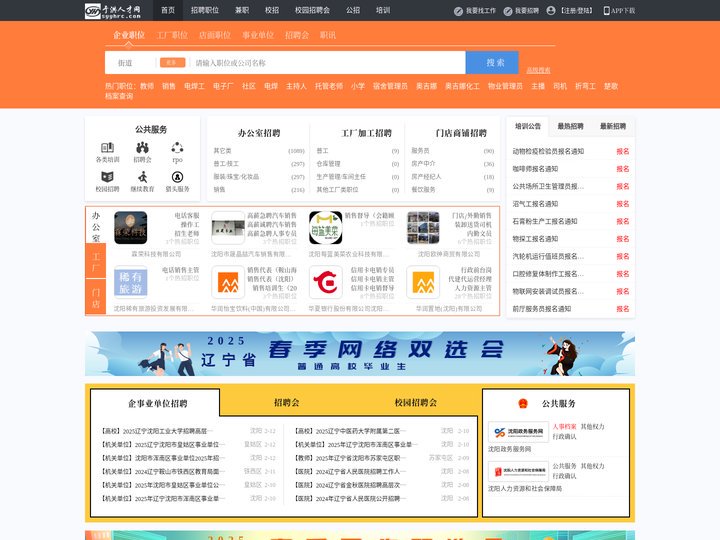The image size is (720, 540).
Task: Click the 我要招聘 icon in header
Action: point(507,11)
